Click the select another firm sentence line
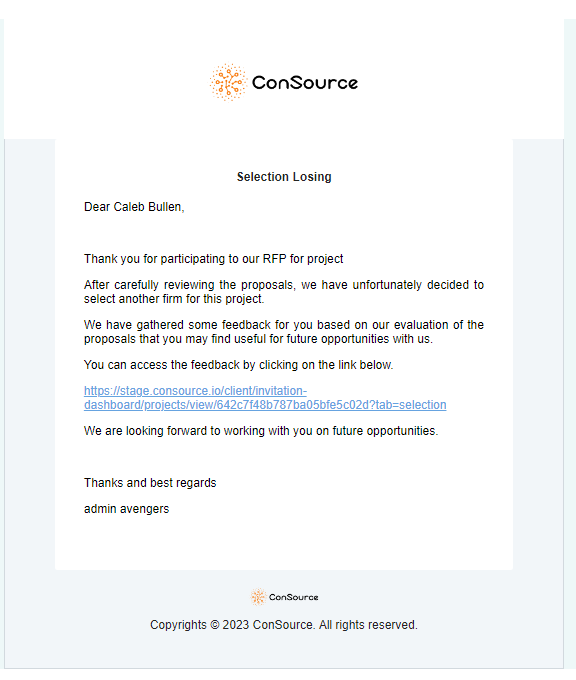This screenshot has height=680, width=576. point(174,299)
